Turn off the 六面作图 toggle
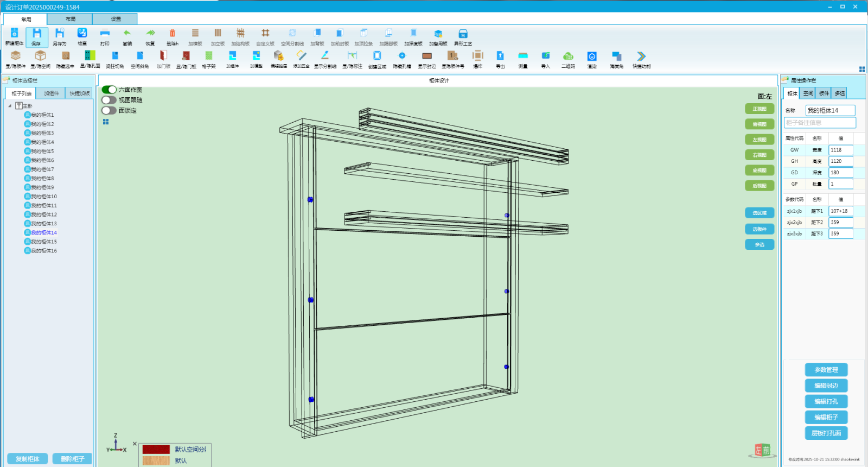This screenshot has width=868, height=467. [109, 90]
